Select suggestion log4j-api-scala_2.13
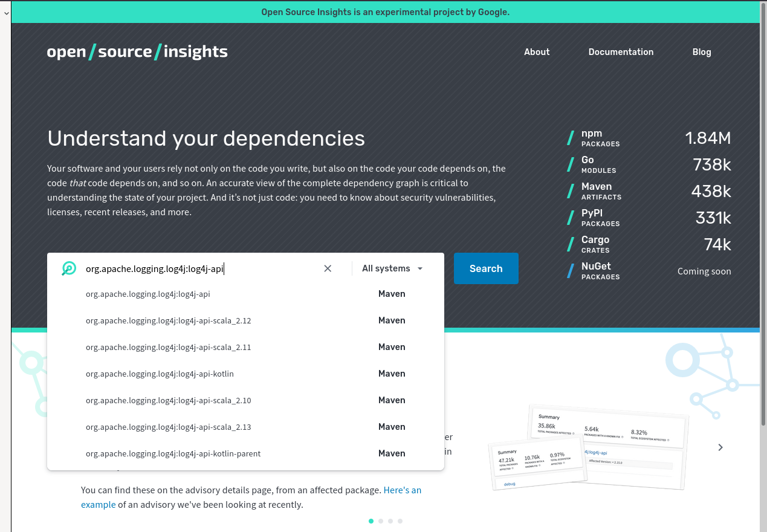Screen dimensions: 767x532 coord(245,427)
